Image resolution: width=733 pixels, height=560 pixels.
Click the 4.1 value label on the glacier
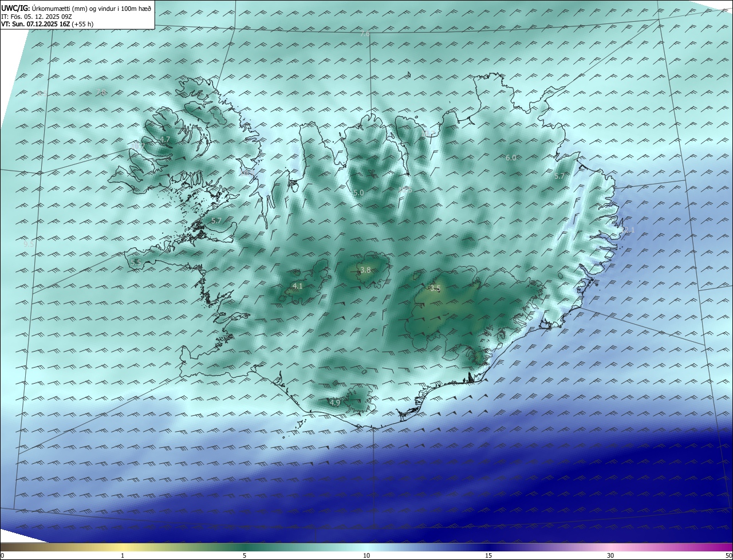pyautogui.click(x=297, y=286)
